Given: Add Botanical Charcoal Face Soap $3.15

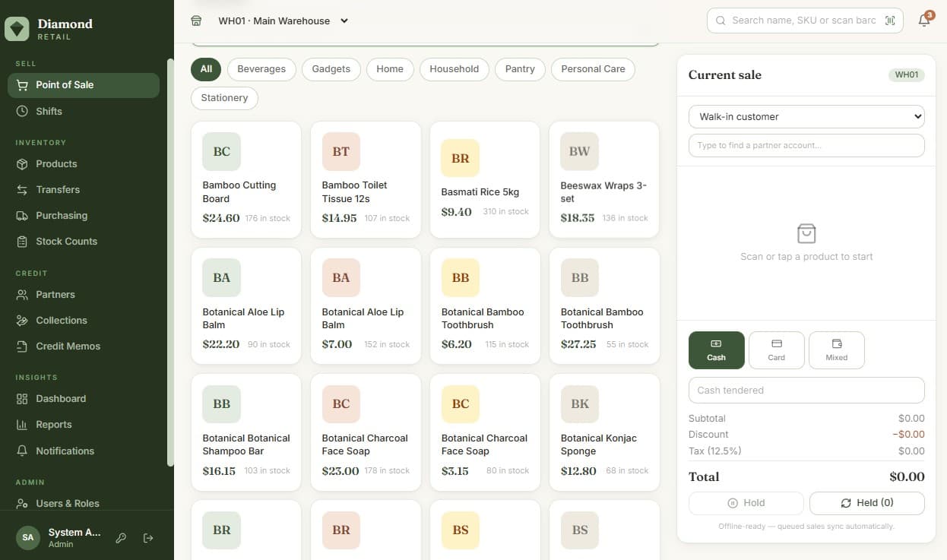Looking at the screenshot, I should pyautogui.click(x=485, y=432).
